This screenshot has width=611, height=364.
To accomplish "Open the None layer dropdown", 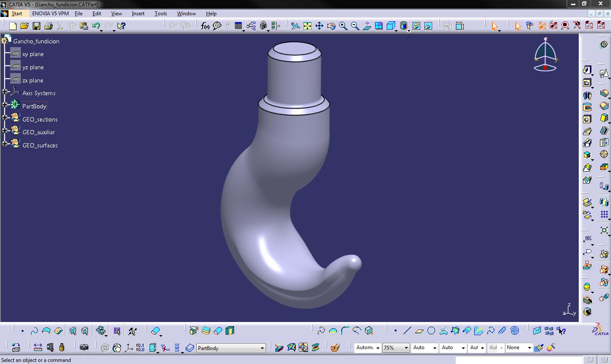I will (519, 347).
